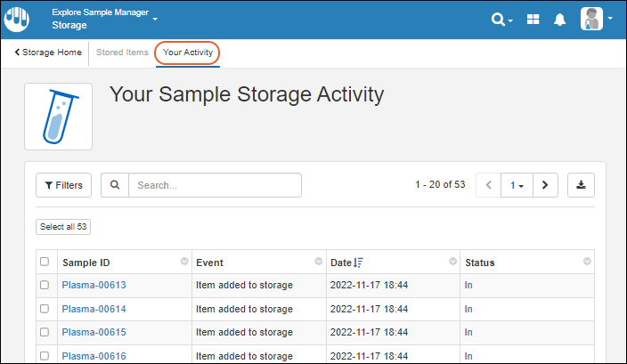This screenshot has height=364, width=627.
Task: Click the LabKey logo icon
Action: 16,19
